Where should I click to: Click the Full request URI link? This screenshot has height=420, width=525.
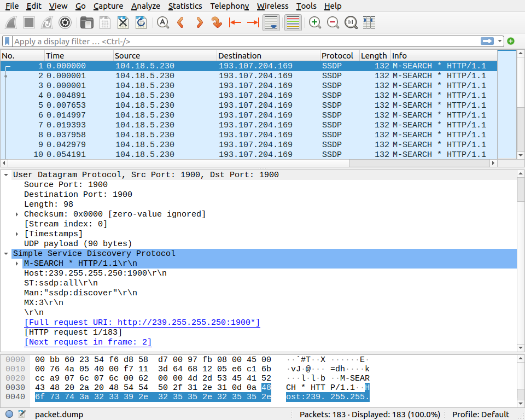(x=142, y=323)
